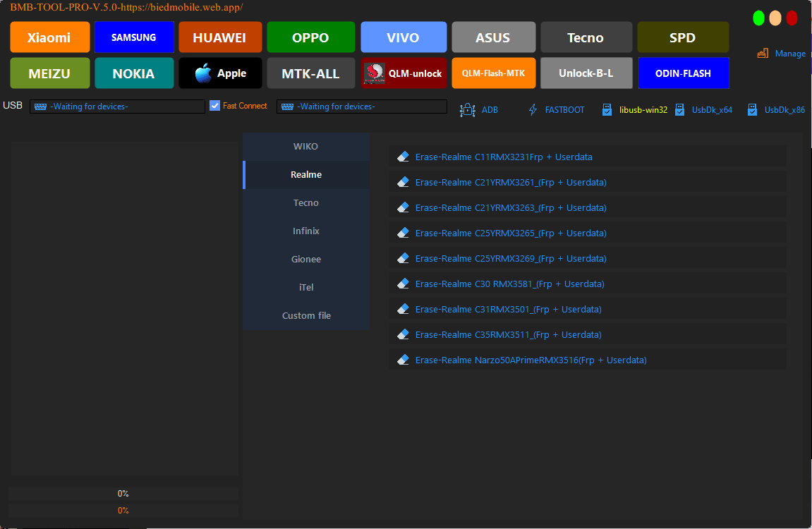
Task: Select Erase-Realme C30 RMX3581 Frp + Userdata
Action: [509, 284]
